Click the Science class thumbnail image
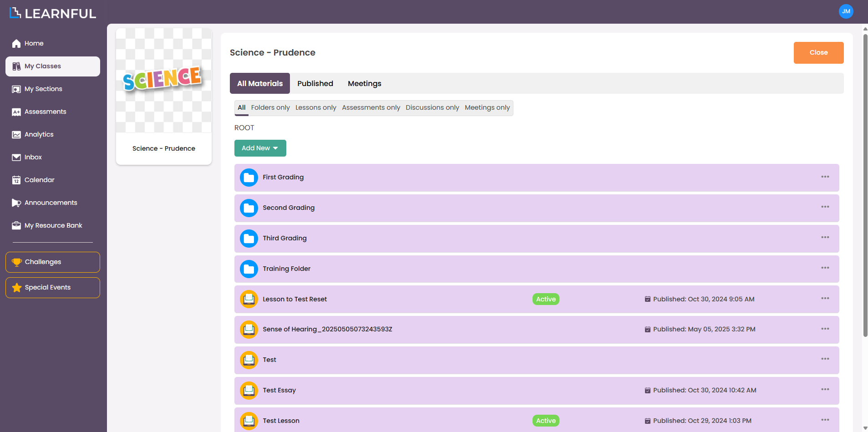This screenshot has height=432, width=868. click(x=164, y=81)
